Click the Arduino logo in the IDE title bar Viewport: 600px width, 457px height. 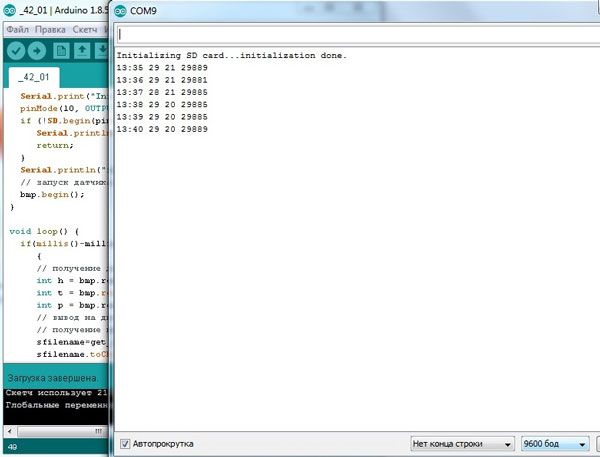(x=9, y=10)
